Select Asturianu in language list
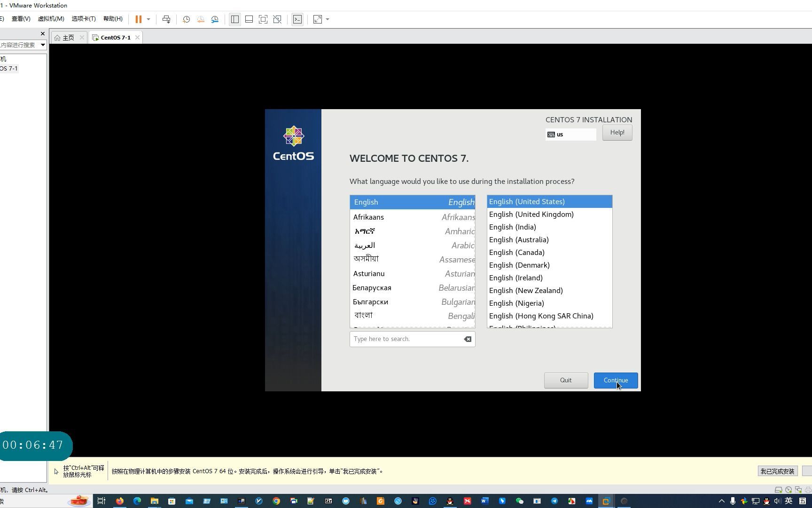 coord(413,273)
